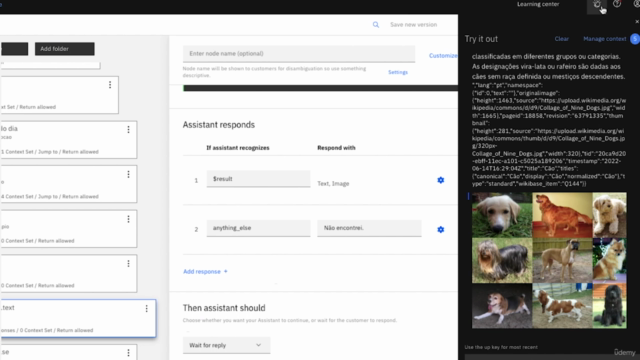This screenshot has height=360, width=640.
Task: Click the 'Assistant responds' heading
Action: (x=218, y=125)
